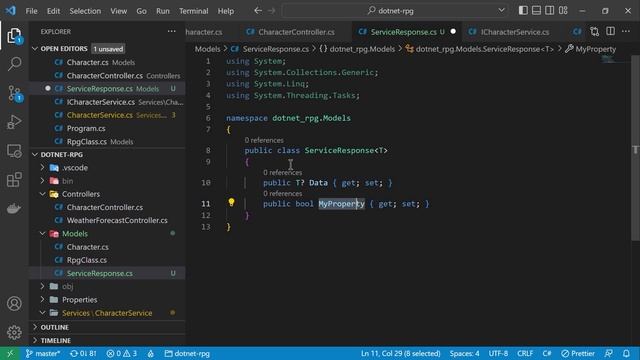Select ServiceResponse.cs editor tab
Viewport: 640px width, 360px height.
tap(407, 32)
